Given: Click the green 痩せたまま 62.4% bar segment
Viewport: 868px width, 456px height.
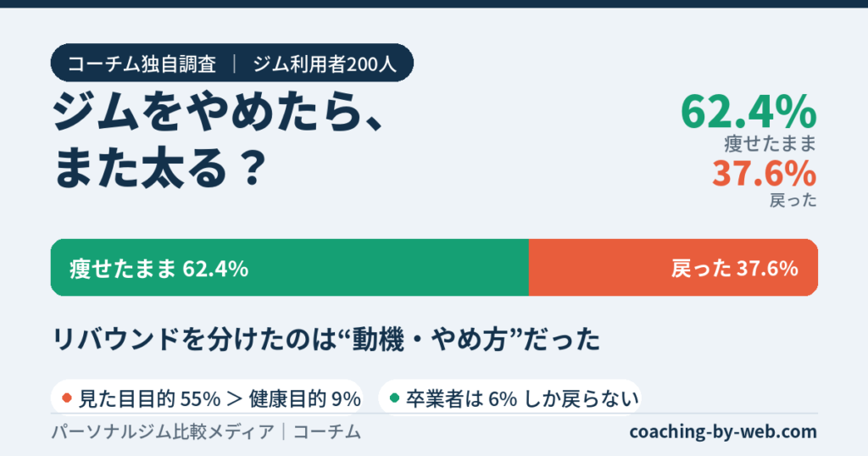Looking at the screenshot, I should pos(290,267).
